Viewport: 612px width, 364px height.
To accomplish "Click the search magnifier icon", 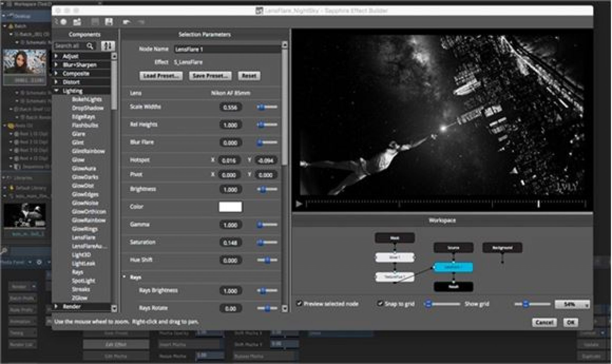I will click(x=90, y=46).
